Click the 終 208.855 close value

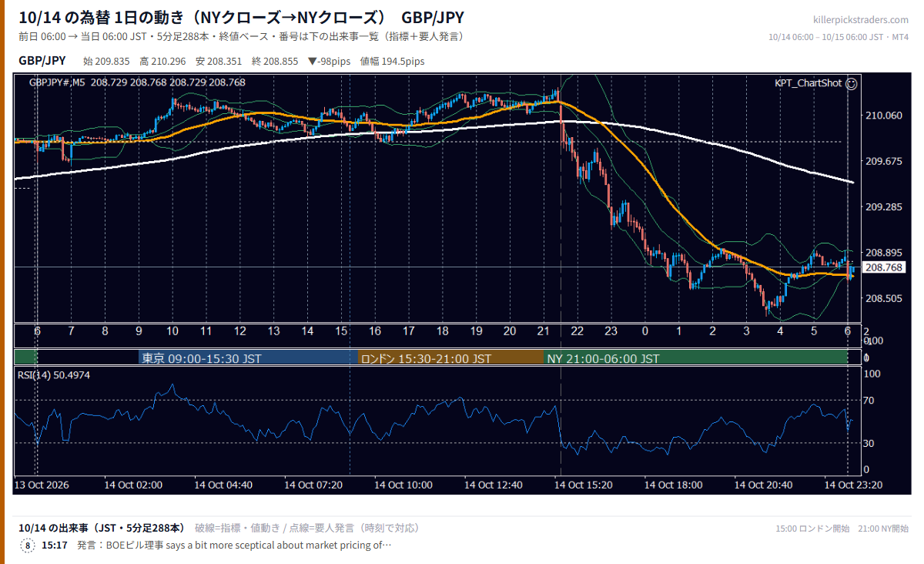[275, 62]
